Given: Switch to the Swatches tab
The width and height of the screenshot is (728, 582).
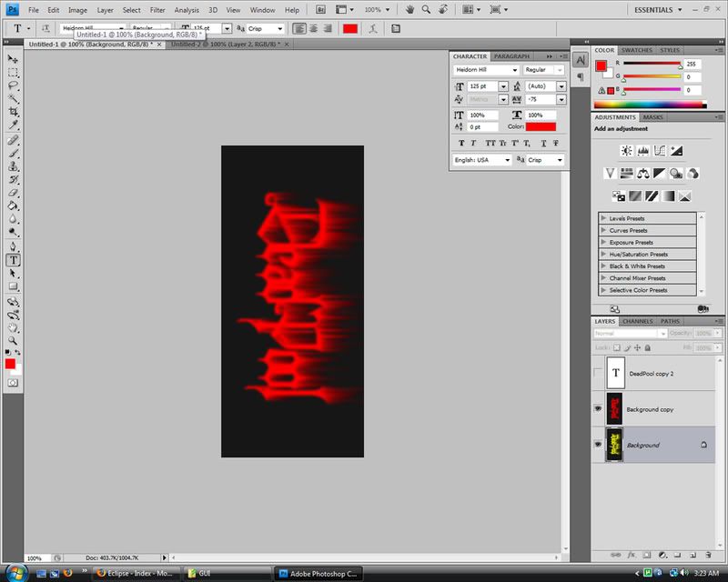Looking at the screenshot, I should (636, 50).
